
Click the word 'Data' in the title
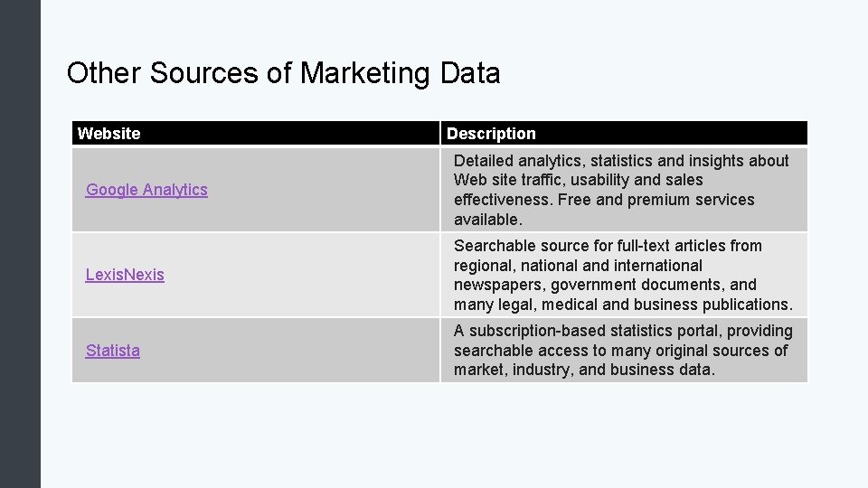(470, 73)
